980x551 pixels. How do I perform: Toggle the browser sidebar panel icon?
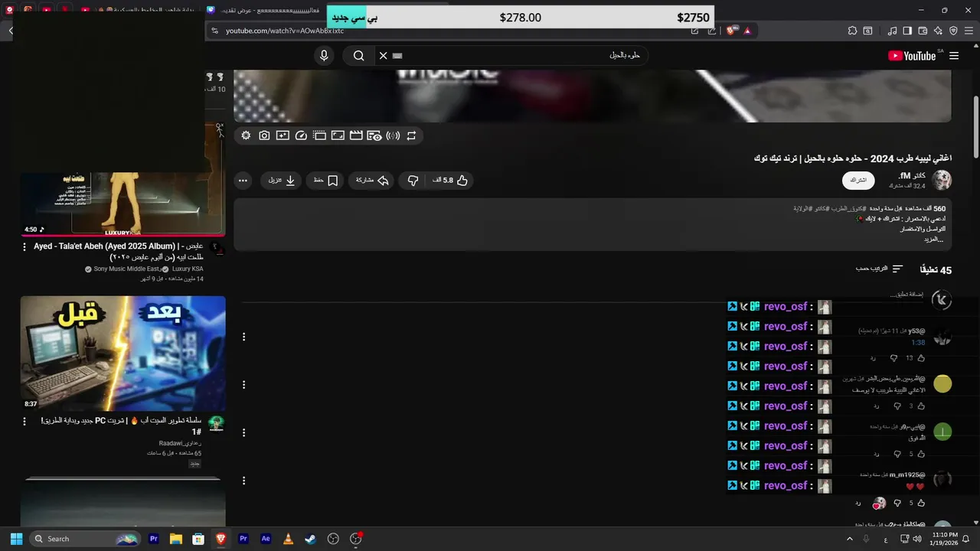click(x=907, y=31)
